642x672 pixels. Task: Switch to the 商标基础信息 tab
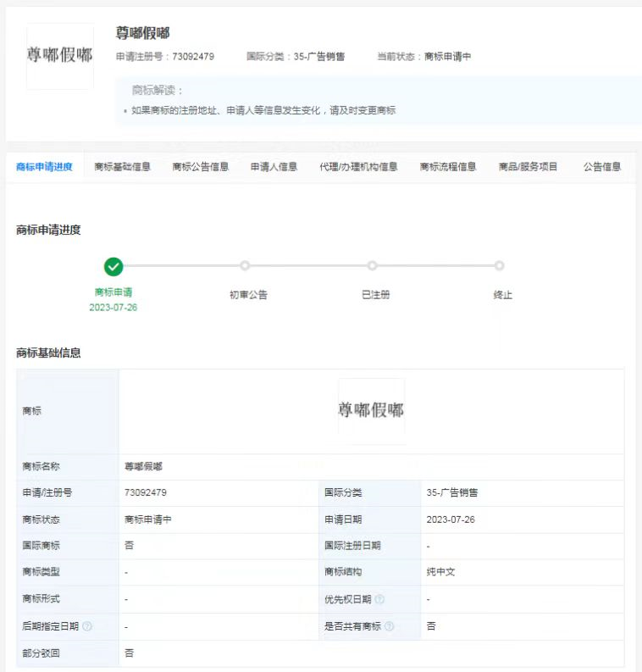[x=123, y=167]
